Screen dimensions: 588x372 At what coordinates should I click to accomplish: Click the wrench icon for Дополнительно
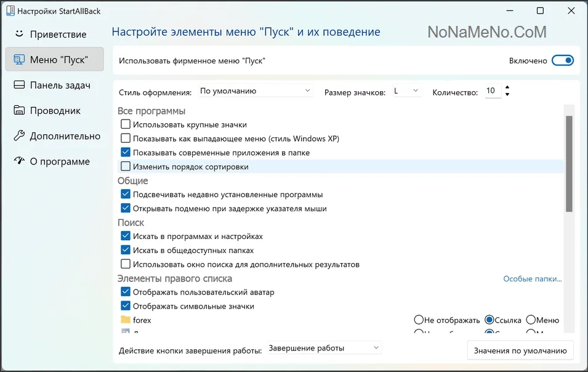[19, 136]
